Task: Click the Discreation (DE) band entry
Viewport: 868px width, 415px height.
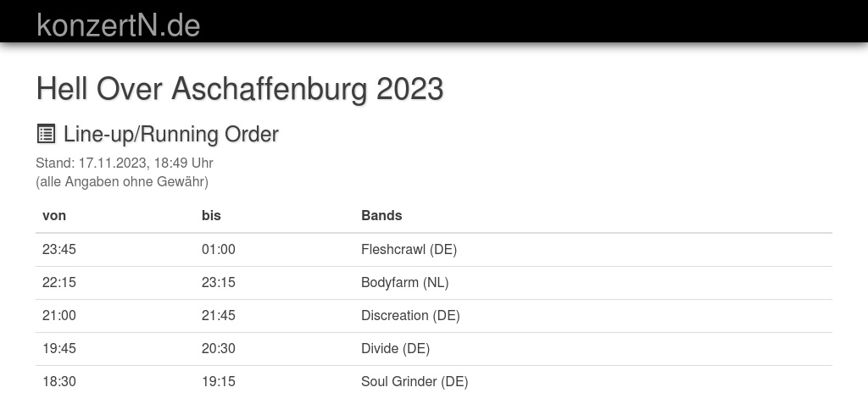Action: (410, 316)
